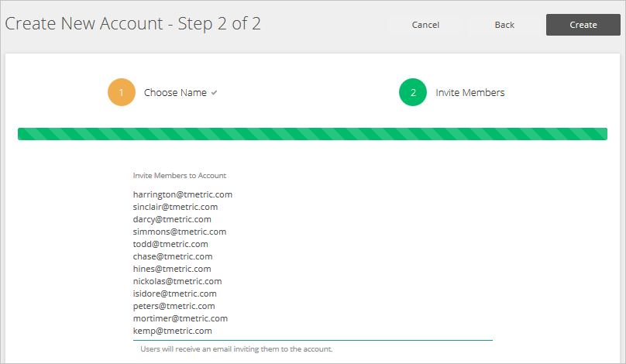Click the mortimer@tmetric.com entry
The width and height of the screenshot is (626, 364).
click(x=180, y=318)
